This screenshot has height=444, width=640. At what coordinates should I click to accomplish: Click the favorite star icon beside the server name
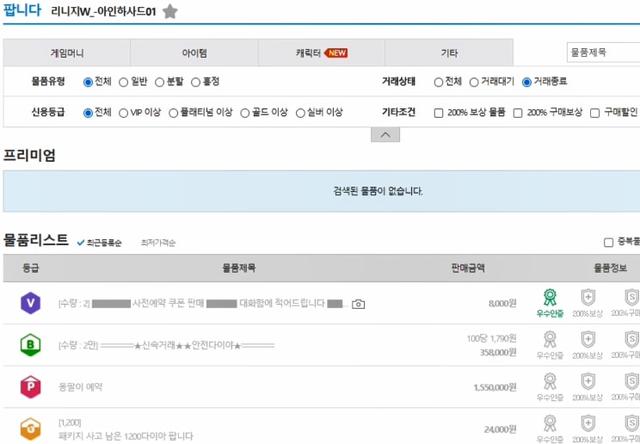tap(170, 11)
